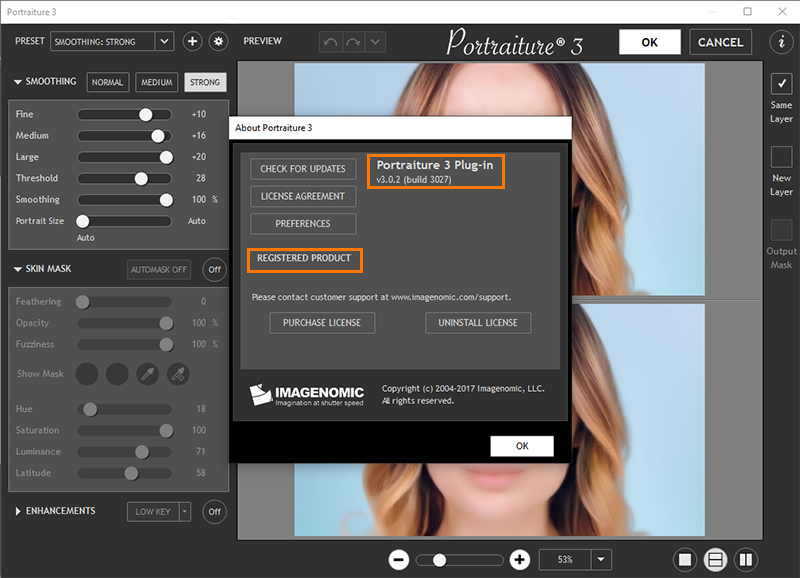Open preset manager gear icon

pos(218,41)
